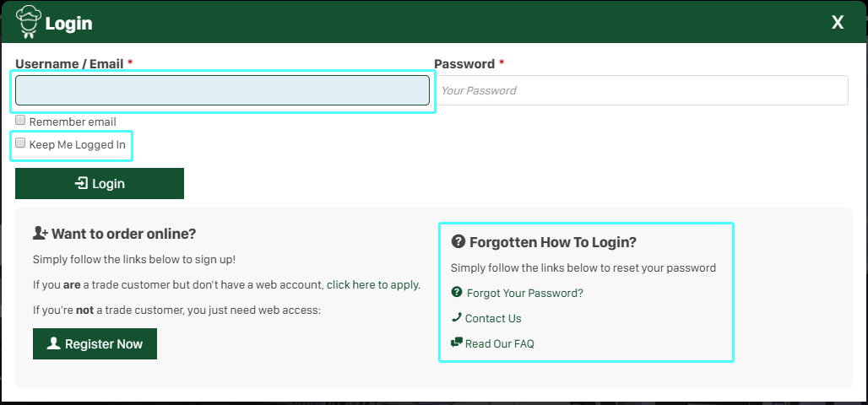The width and height of the screenshot is (868, 405).
Task: Click the Password field label
Action: click(464, 64)
